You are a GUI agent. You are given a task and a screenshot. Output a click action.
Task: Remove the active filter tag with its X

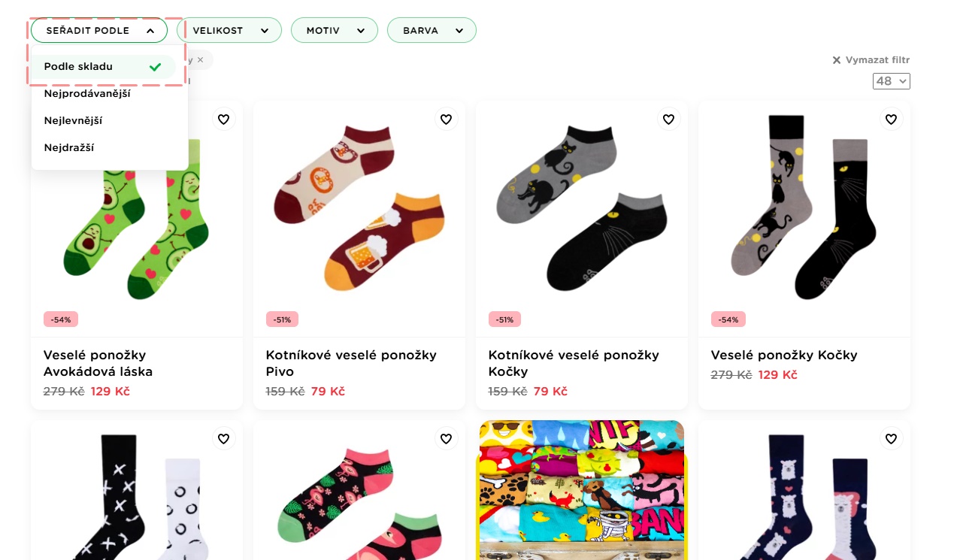[x=201, y=59]
